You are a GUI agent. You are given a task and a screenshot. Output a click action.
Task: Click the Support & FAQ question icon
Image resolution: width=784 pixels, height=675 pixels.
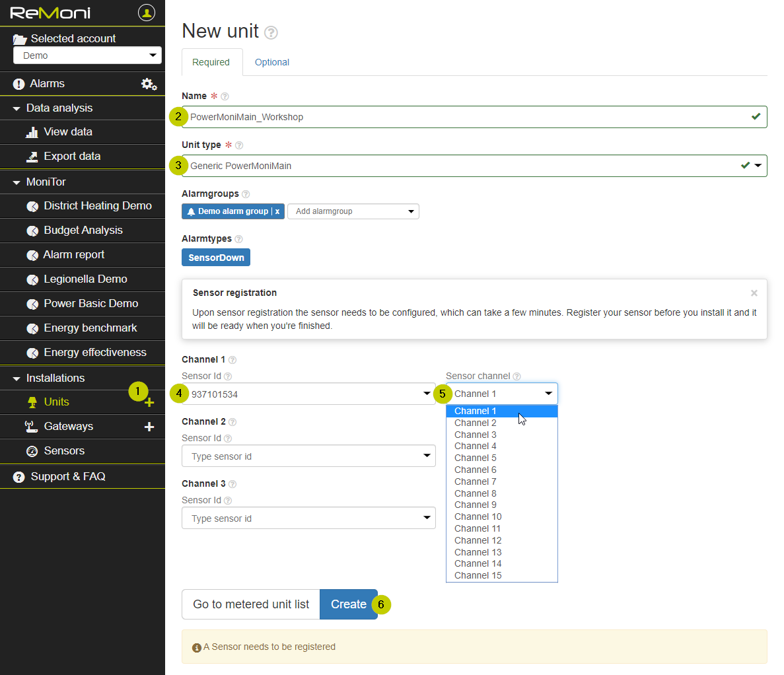point(19,477)
